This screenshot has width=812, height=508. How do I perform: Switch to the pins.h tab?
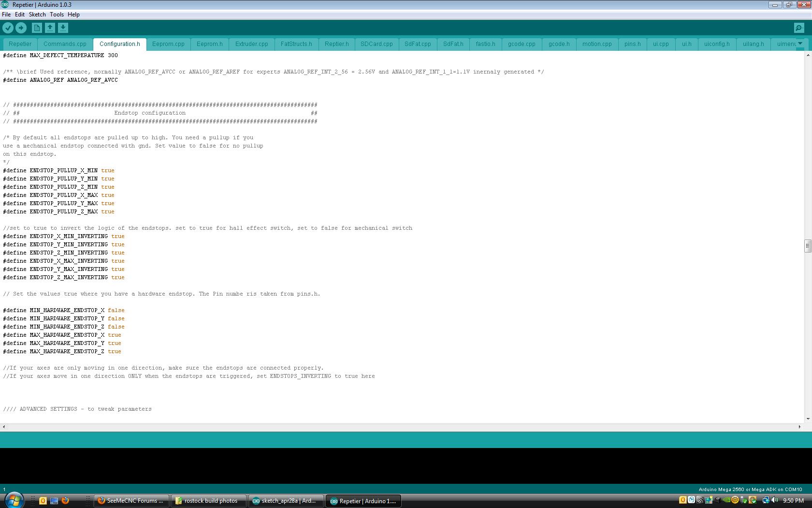click(632, 44)
